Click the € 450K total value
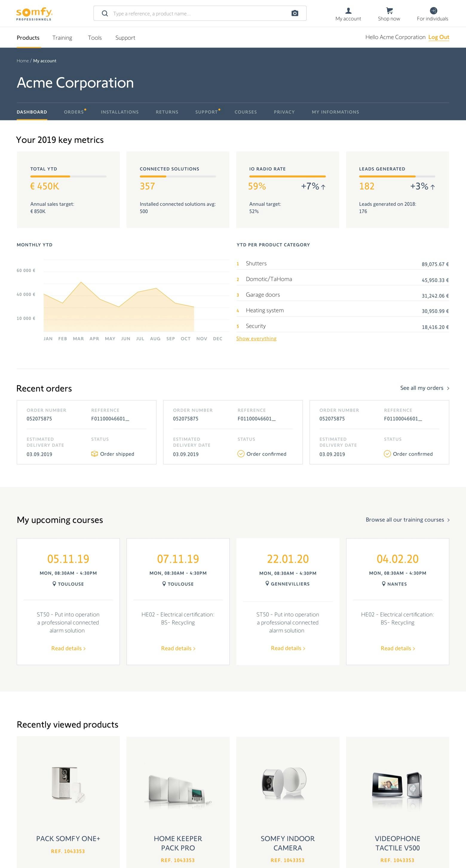 [x=45, y=186]
